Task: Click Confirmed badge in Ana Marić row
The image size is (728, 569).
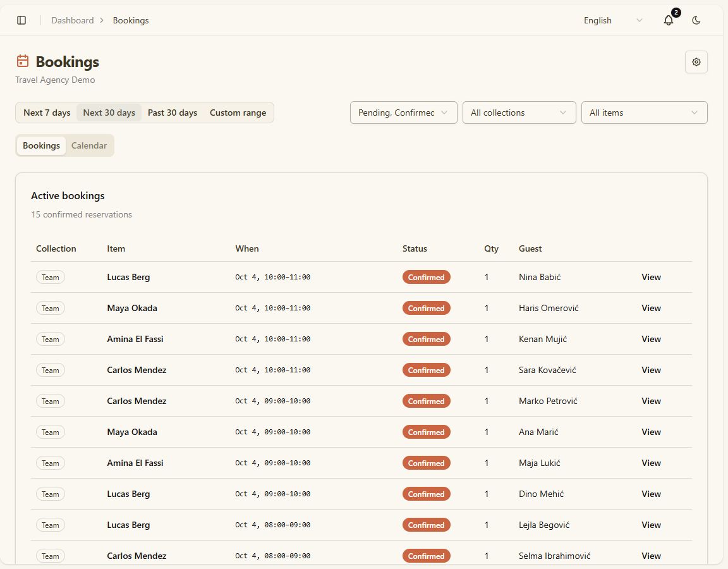Action: pyautogui.click(x=426, y=432)
